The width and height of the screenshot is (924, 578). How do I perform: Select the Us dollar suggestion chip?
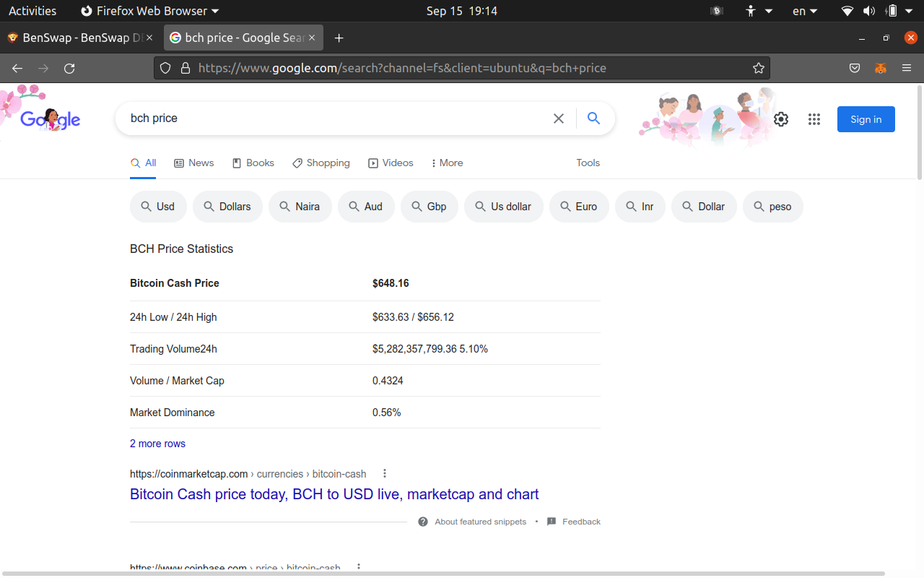pos(504,207)
